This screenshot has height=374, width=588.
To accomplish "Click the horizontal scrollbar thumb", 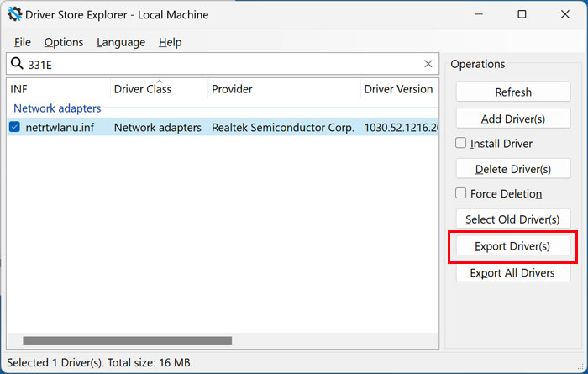I will (x=127, y=340).
